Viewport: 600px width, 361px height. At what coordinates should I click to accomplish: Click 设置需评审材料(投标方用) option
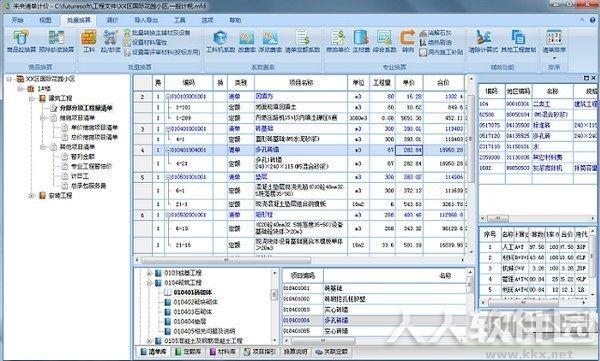click(x=162, y=52)
